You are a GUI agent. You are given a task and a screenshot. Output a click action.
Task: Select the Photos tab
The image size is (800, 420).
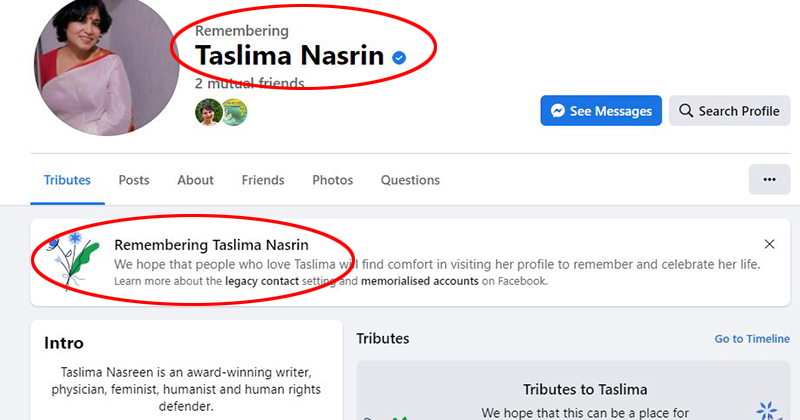(x=332, y=180)
